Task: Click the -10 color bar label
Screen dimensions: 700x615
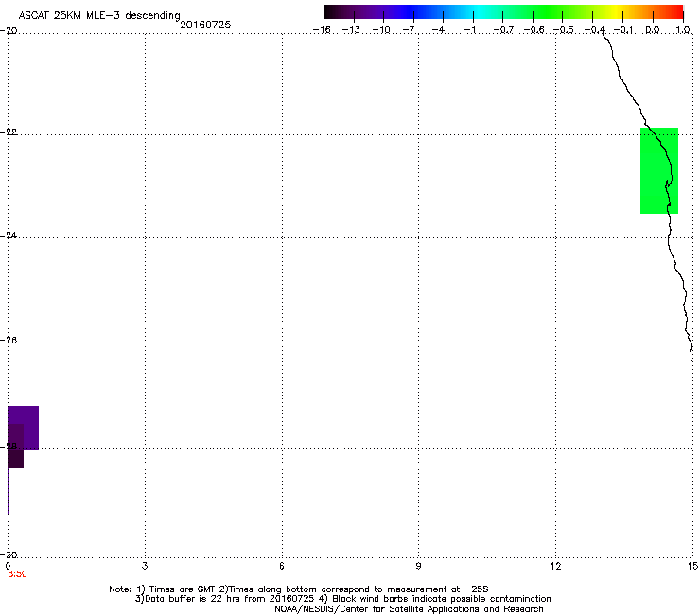Action: click(381, 30)
